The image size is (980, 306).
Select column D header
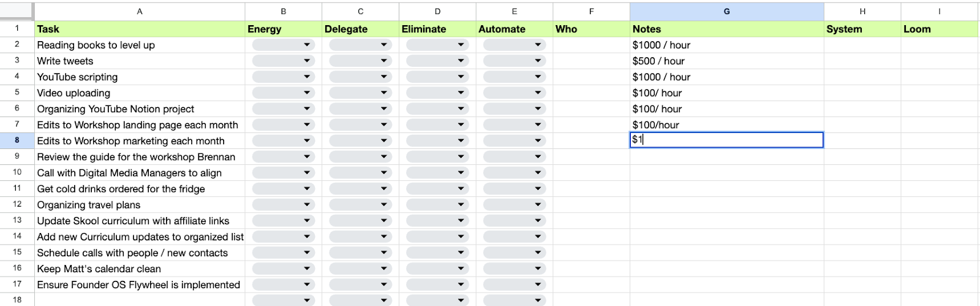tap(437, 11)
